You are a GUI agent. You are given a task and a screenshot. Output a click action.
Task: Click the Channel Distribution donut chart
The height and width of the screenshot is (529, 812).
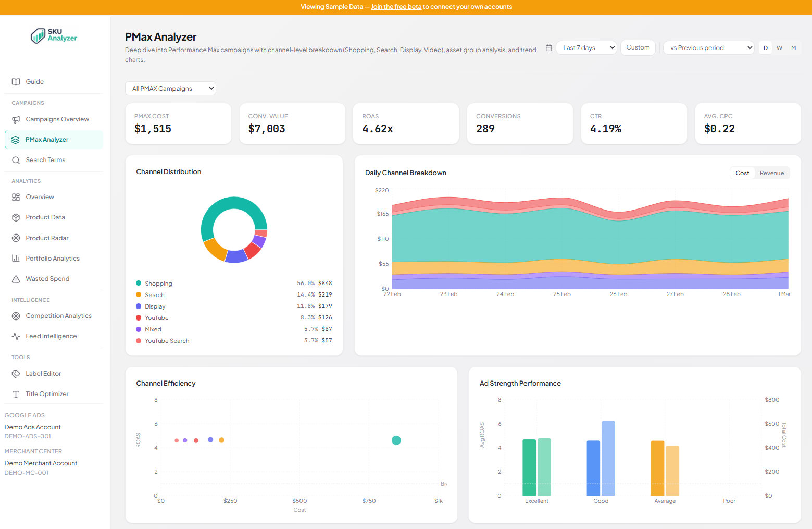[234, 230]
